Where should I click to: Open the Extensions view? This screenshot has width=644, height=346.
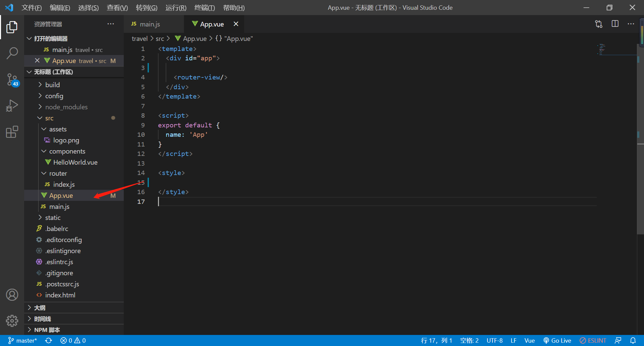[x=12, y=132]
